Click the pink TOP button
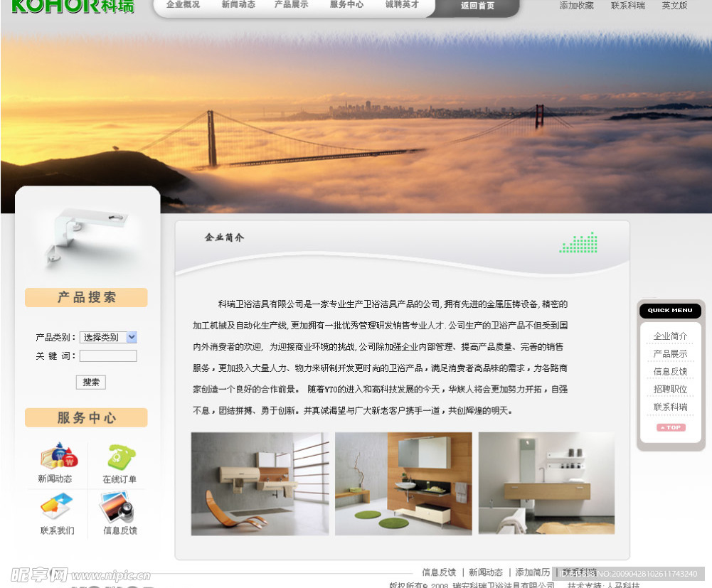The width and height of the screenshot is (712, 588). 671,427
